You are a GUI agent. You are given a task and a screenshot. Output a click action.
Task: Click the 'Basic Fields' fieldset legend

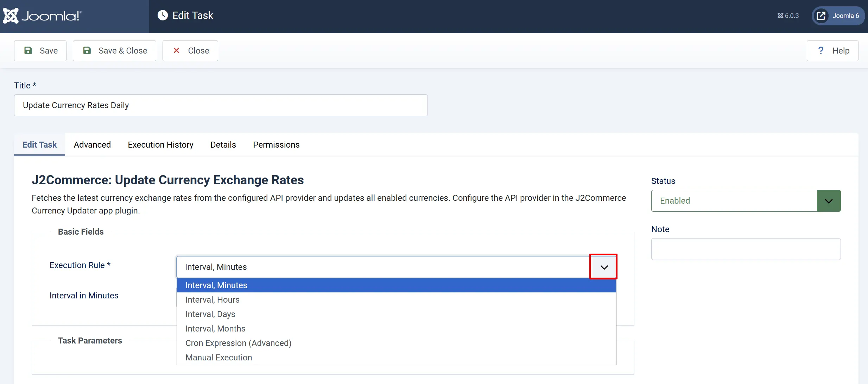[81, 232]
